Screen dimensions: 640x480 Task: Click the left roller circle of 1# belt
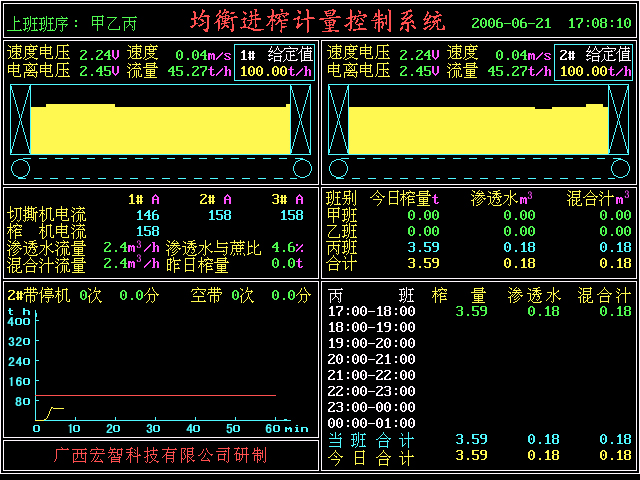click(x=20, y=169)
